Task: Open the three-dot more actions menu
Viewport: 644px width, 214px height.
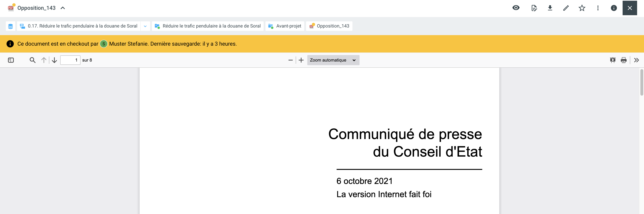Action: click(598, 8)
